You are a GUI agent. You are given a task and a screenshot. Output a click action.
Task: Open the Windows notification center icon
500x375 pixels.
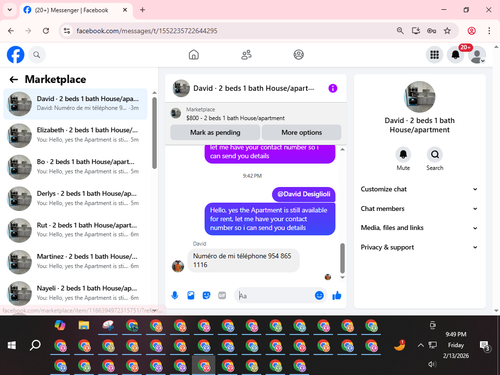(x=484, y=346)
